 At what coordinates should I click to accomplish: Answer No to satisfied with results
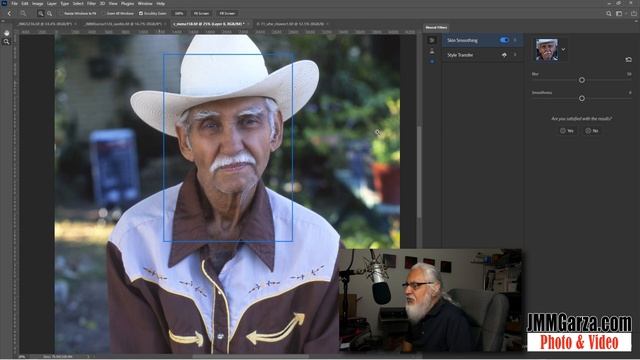point(591,131)
